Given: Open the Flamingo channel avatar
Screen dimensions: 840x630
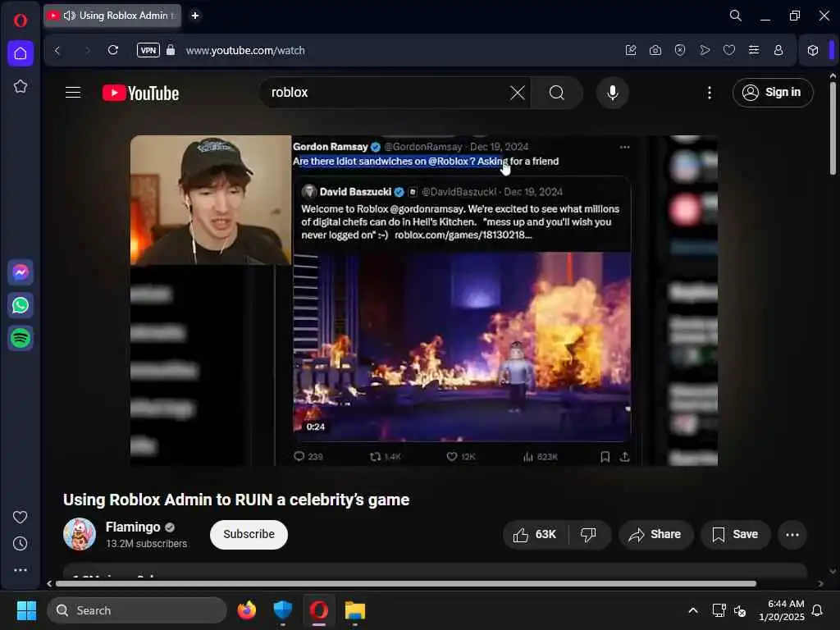Looking at the screenshot, I should 80,534.
